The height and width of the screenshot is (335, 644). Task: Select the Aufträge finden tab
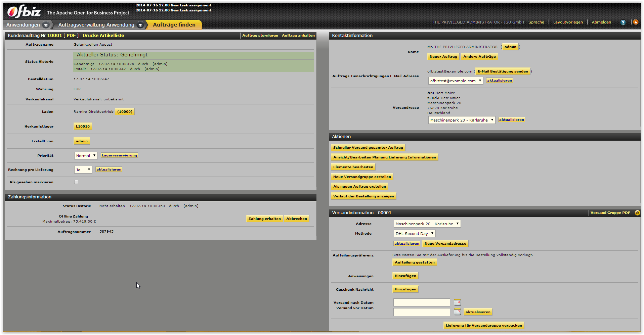pyautogui.click(x=174, y=25)
